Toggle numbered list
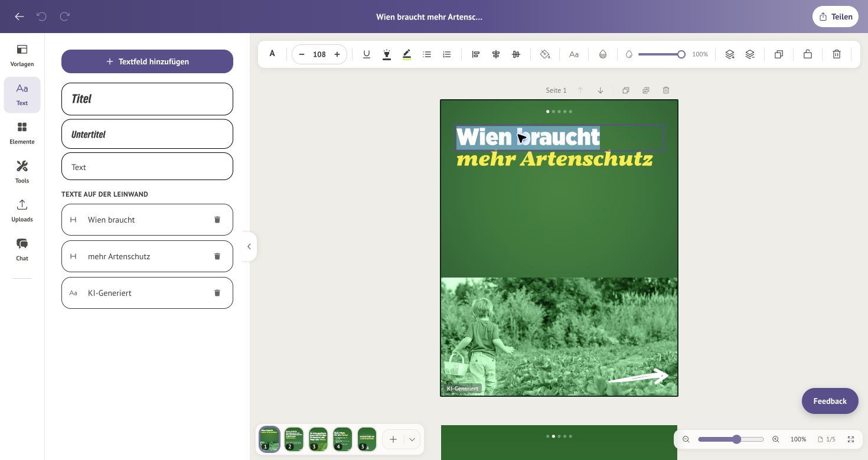868x460 pixels. (447, 54)
